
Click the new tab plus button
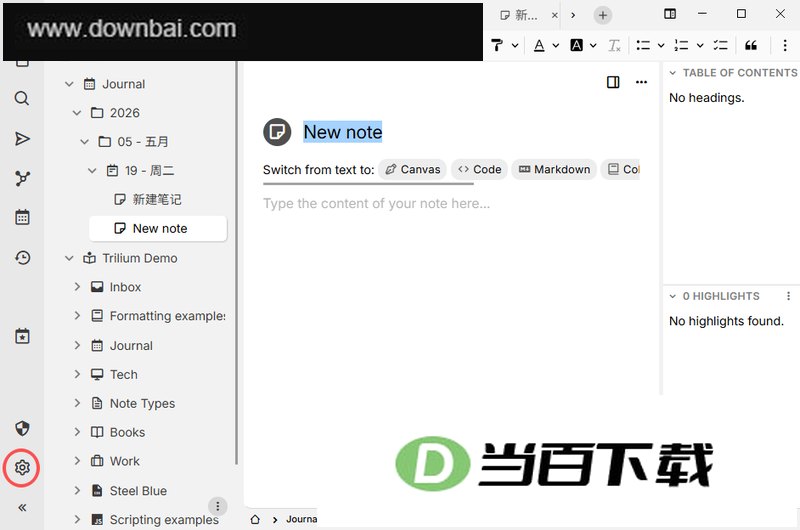[603, 15]
